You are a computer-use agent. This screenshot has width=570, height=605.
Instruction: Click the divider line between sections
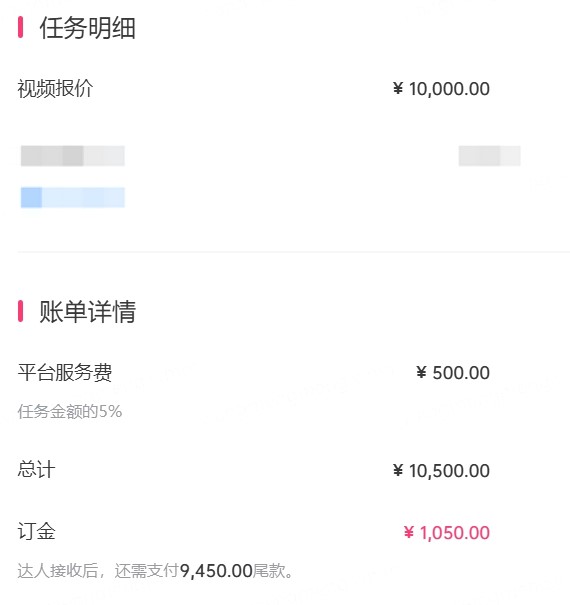(x=293, y=252)
